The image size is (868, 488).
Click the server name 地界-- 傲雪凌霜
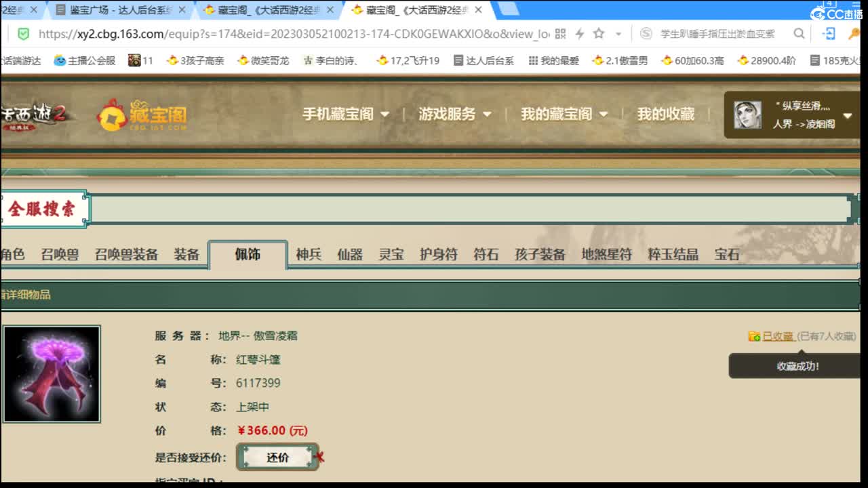tap(258, 335)
